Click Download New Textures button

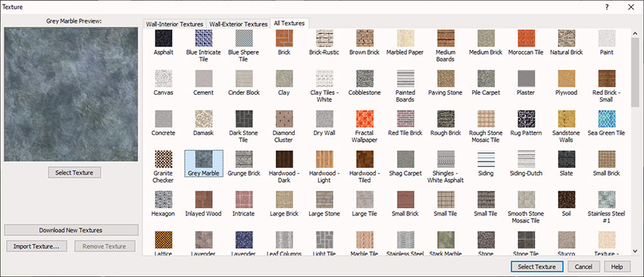pos(71,230)
